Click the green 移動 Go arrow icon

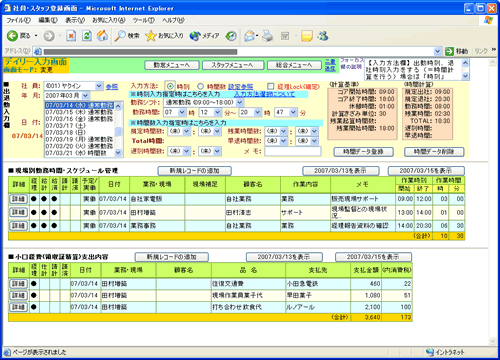450,51
